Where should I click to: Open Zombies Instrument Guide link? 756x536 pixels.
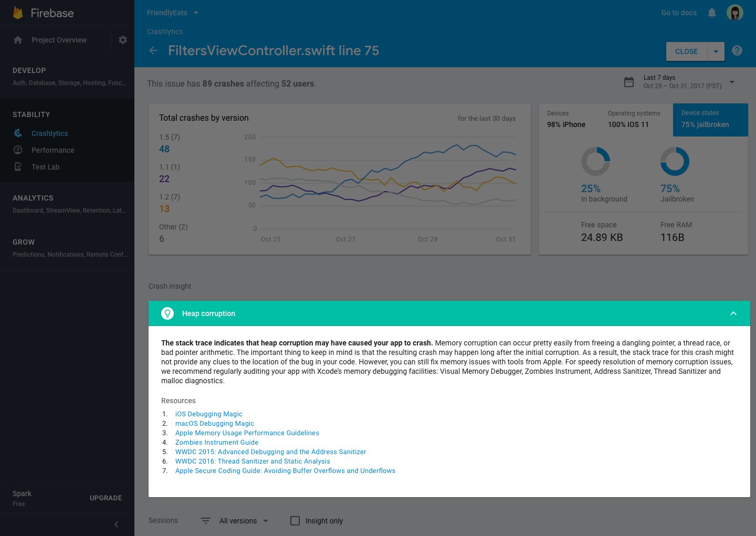[217, 442]
